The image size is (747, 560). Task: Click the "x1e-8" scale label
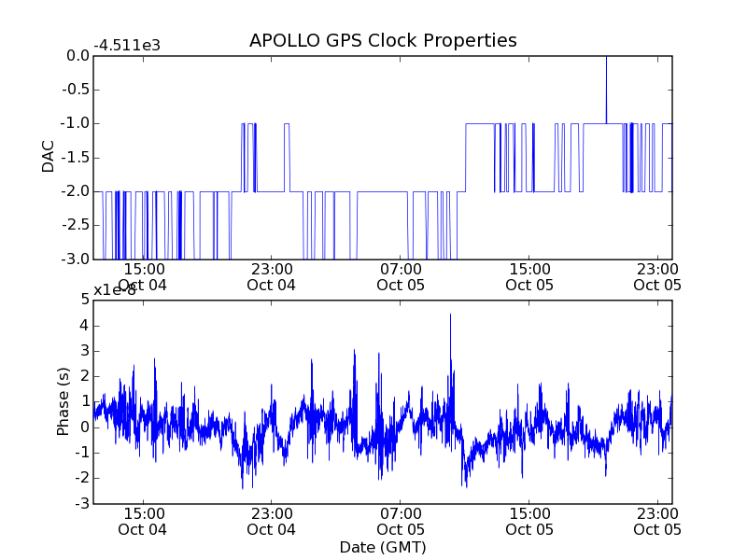click(x=115, y=290)
